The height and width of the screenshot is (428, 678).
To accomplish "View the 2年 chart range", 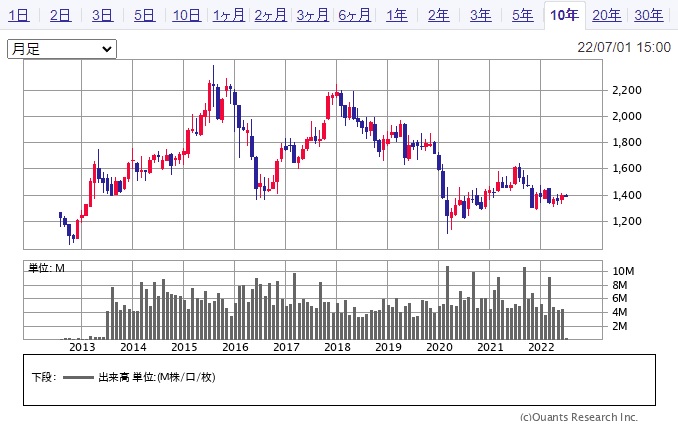I will 438,15.
